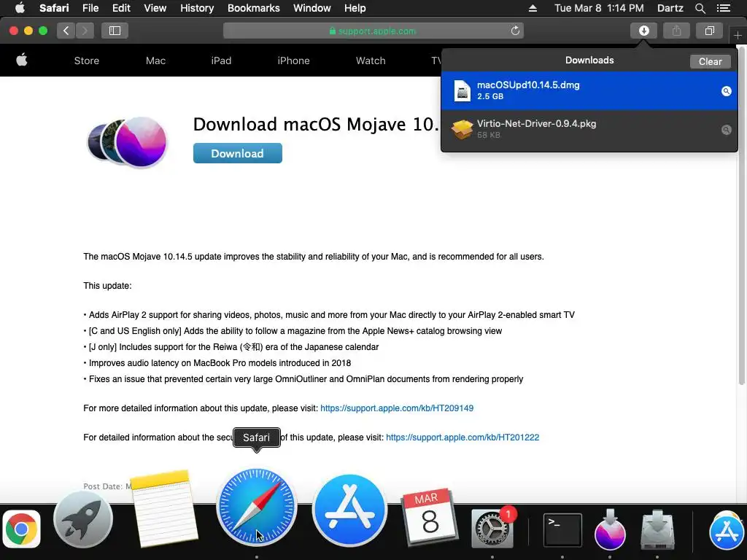Open the Store link in the site navigation
Image resolution: width=747 pixels, height=560 pixels.
tap(87, 61)
